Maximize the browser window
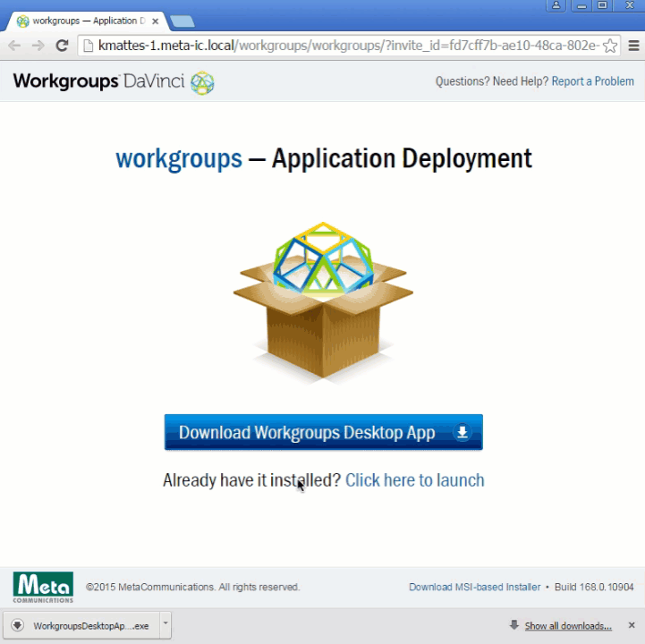Image resolution: width=645 pixels, height=644 pixels. pyautogui.click(x=602, y=5)
